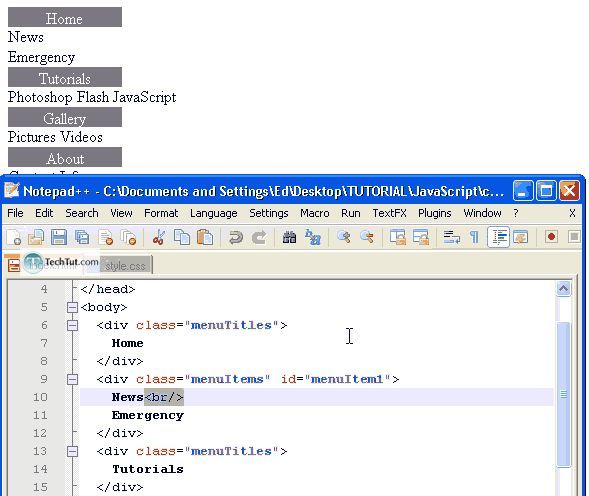Open the Language menu
The width and height of the screenshot is (589, 496).
click(x=213, y=213)
